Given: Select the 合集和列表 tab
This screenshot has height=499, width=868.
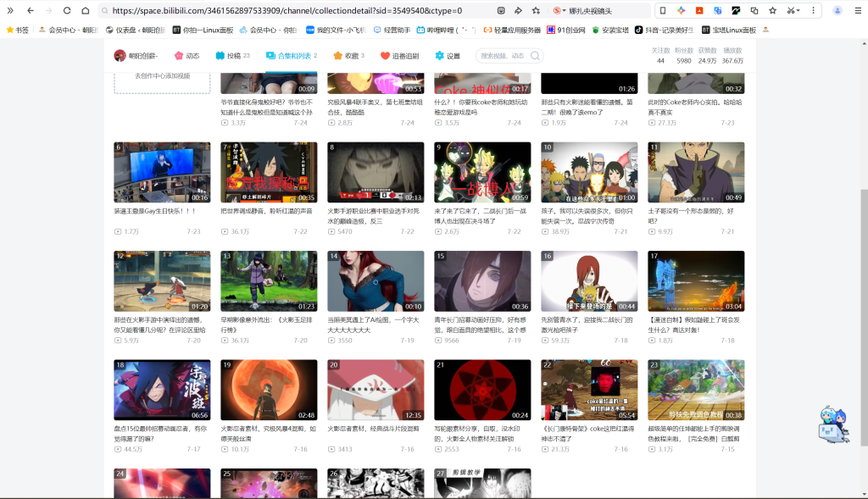Looking at the screenshot, I should [292, 55].
